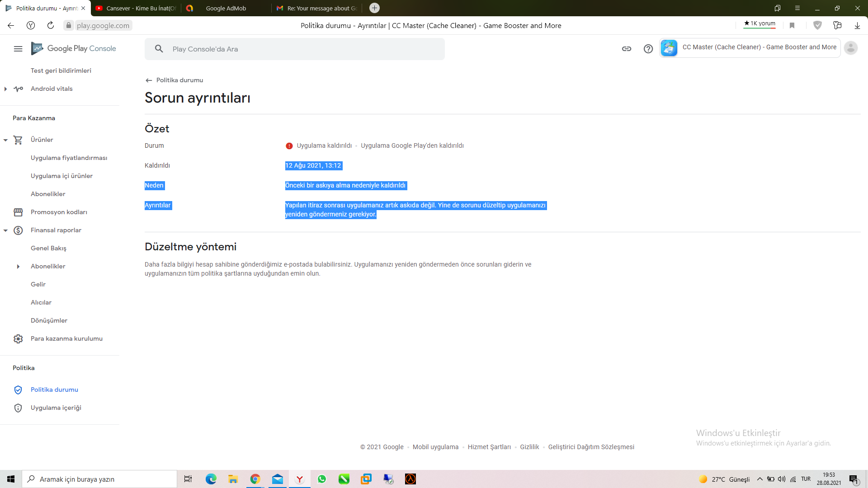The image size is (868, 488).
Task: Open the 27°C Güneşli weather widget
Action: coord(724,479)
